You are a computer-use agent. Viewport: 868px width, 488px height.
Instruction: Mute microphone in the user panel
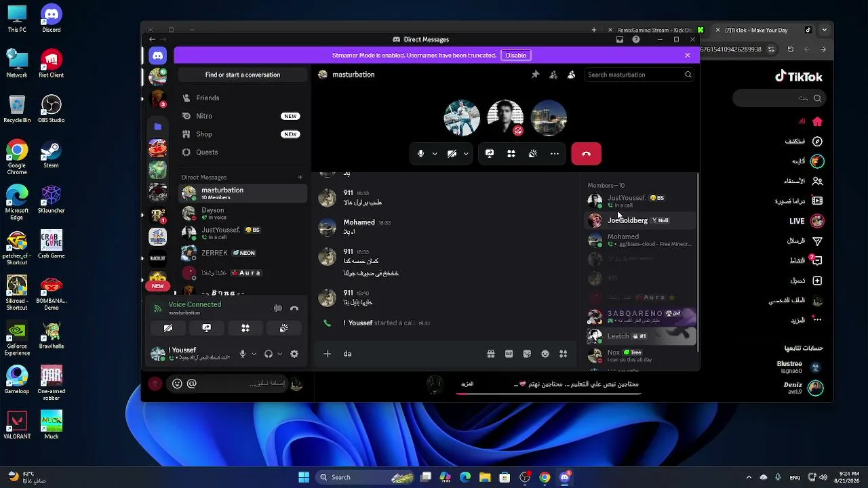(x=243, y=354)
